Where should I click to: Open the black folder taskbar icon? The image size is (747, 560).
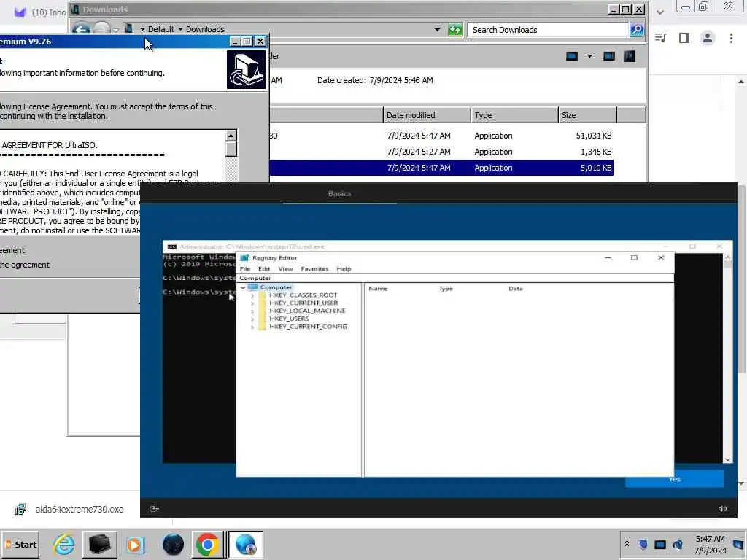(x=100, y=544)
